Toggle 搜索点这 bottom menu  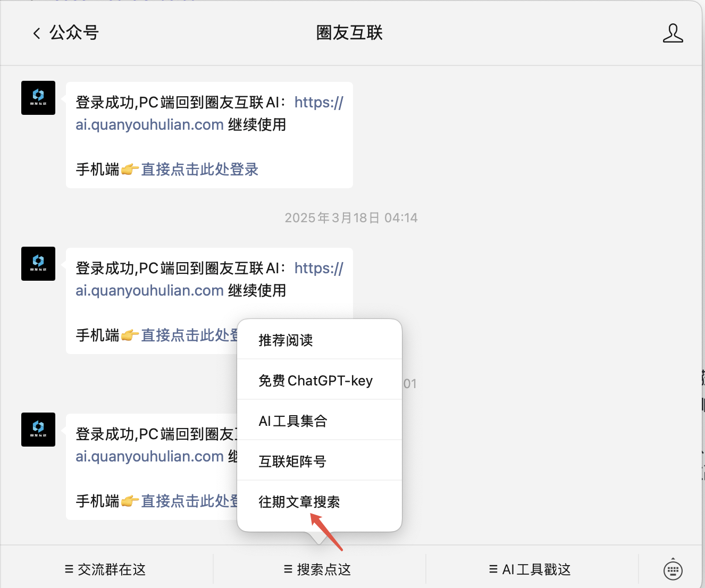[318, 570]
